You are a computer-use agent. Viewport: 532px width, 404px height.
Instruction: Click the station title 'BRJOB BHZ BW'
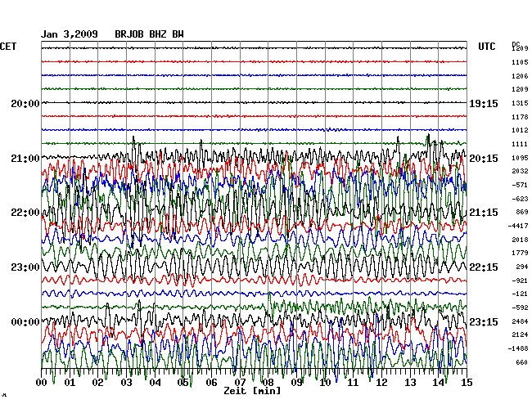149,34
